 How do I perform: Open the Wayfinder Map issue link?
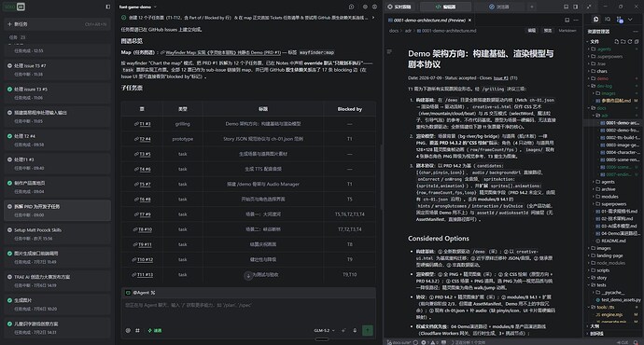click(223, 52)
